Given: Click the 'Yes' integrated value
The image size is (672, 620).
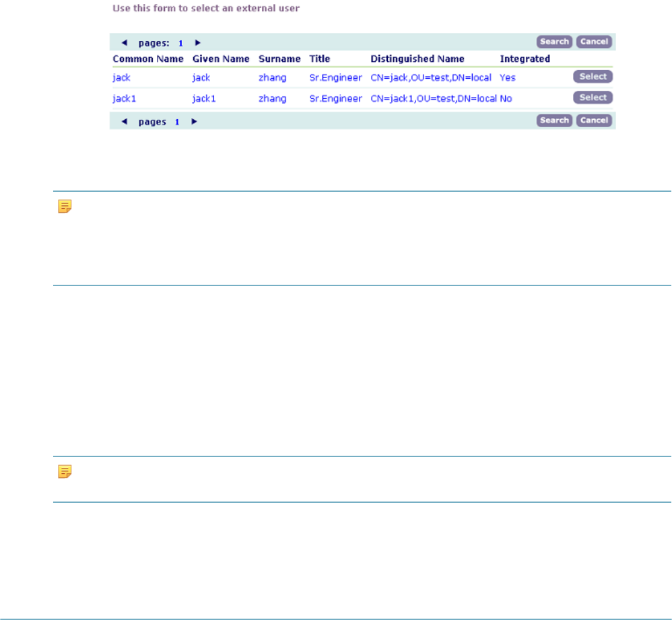Looking at the screenshot, I should pos(508,77).
